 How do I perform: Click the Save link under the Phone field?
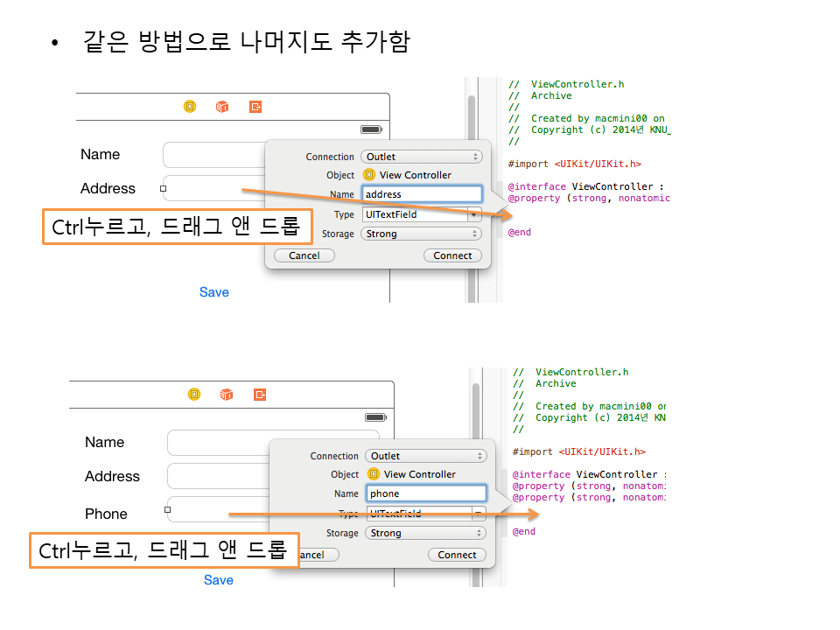[218, 580]
